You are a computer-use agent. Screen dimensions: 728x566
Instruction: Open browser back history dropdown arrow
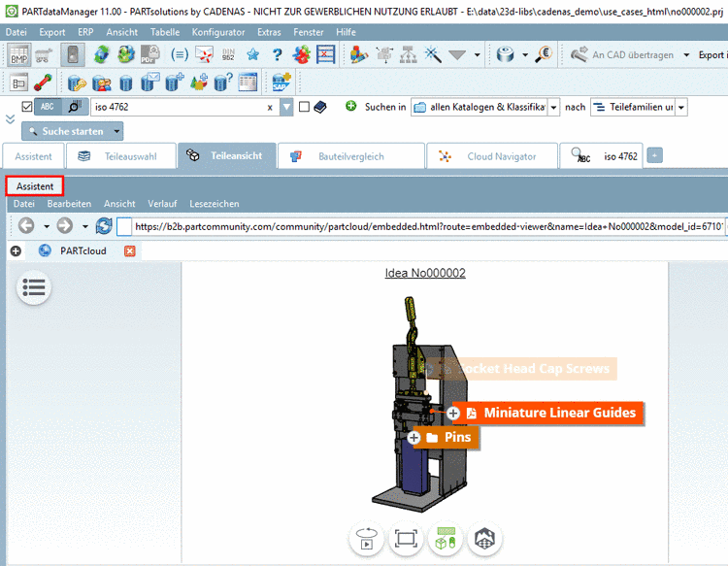tap(47, 226)
